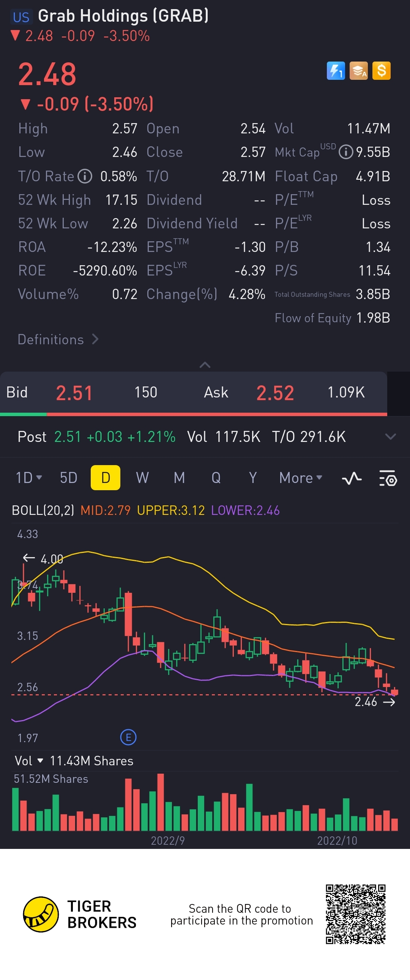This screenshot has width=410, height=980.
Task: Tap the earnings E marker on chart
Action: point(128,738)
